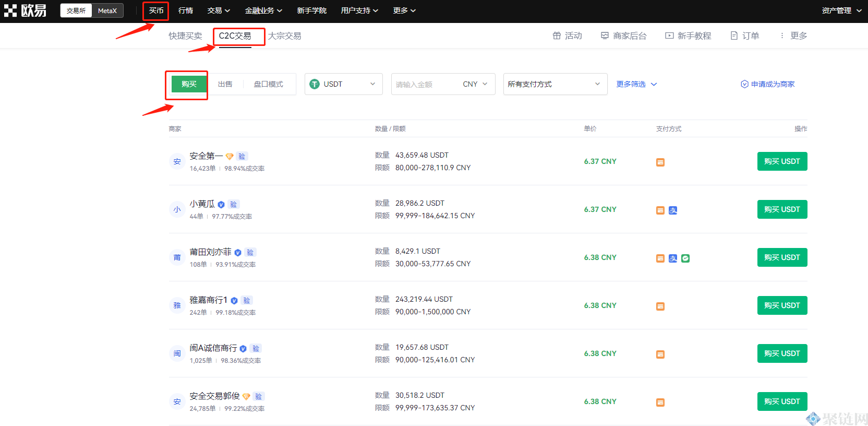Switch to 交易所 exchange mode
This screenshot has width=868, height=426.
[x=76, y=10]
